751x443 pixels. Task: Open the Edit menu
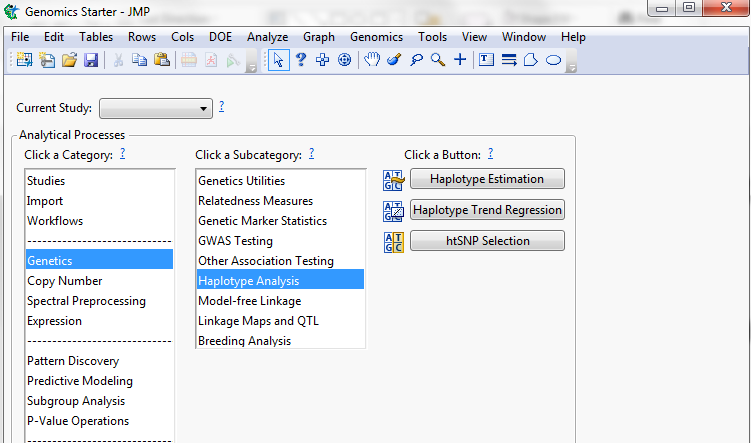point(54,37)
